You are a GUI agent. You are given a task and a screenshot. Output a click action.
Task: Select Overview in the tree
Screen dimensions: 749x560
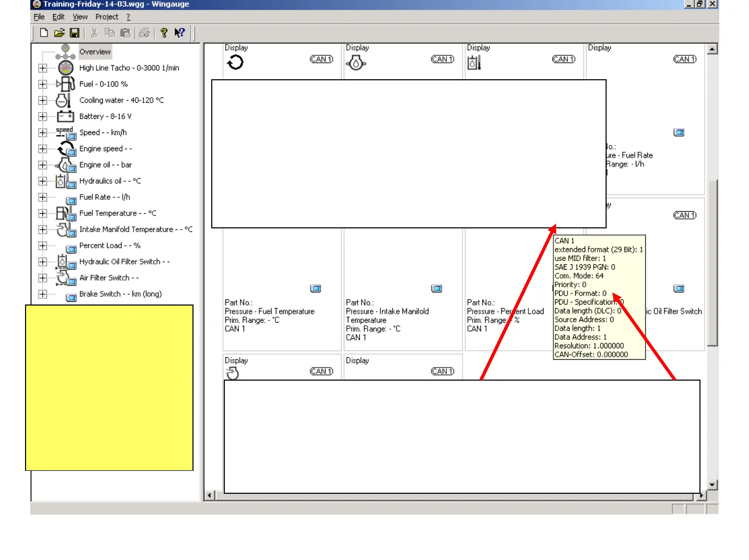(x=95, y=52)
